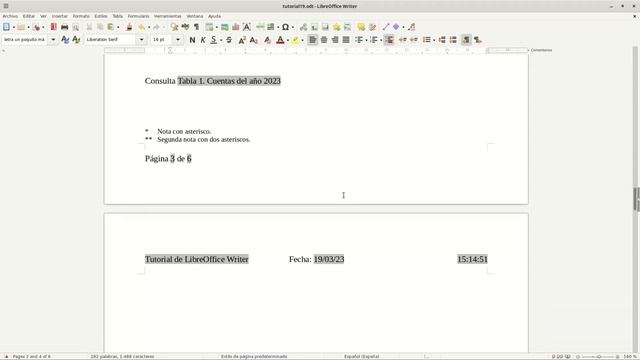Click the date field 19/03/23 in header
Viewport: 640px width, 360px height.
click(x=329, y=259)
